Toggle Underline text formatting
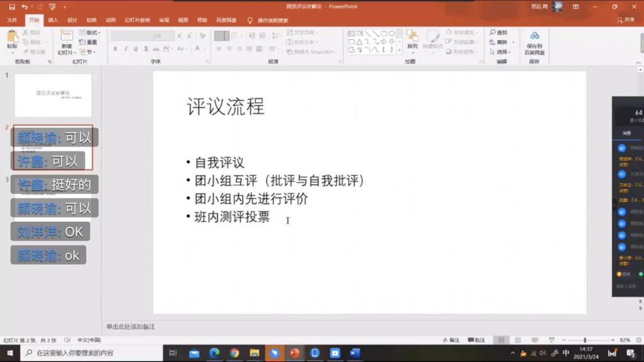The width and height of the screenshot is (644, 362). tap(136, 48)
